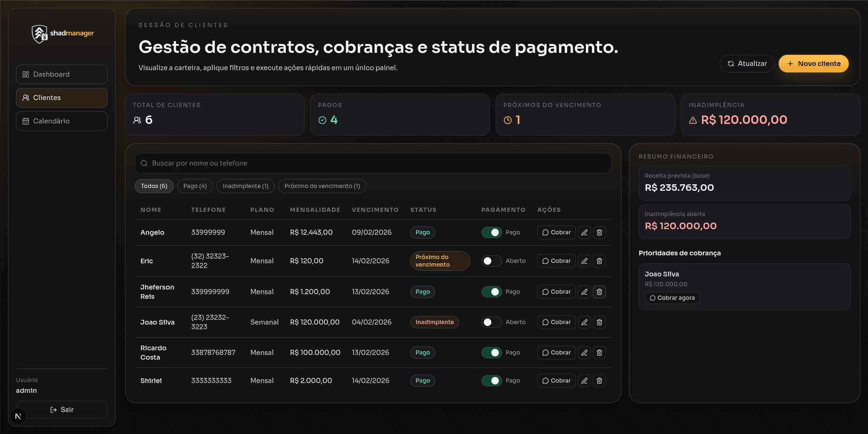Image resolution: width=868 pixels, height=434 pixels.
Task: Switch to the Inadimplente (1) filter tab
Action: point(245,186)
